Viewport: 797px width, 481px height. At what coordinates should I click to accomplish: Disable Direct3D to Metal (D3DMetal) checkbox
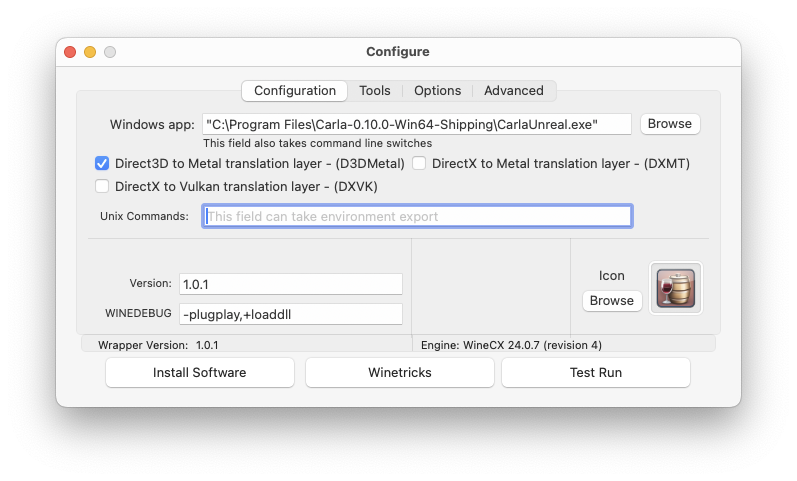coord(102,163)
